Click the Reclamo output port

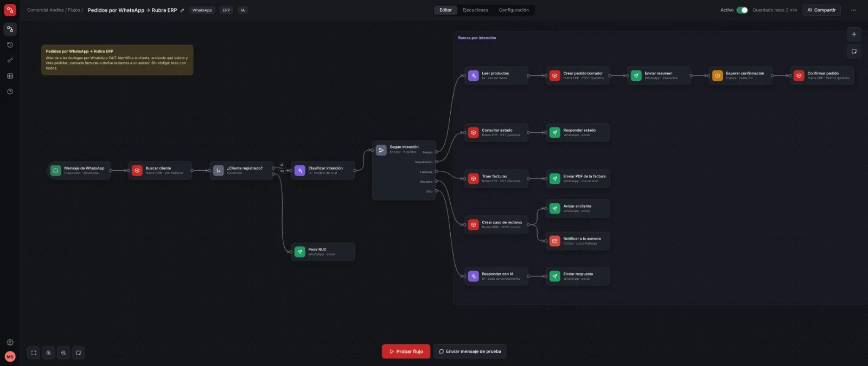436,181
